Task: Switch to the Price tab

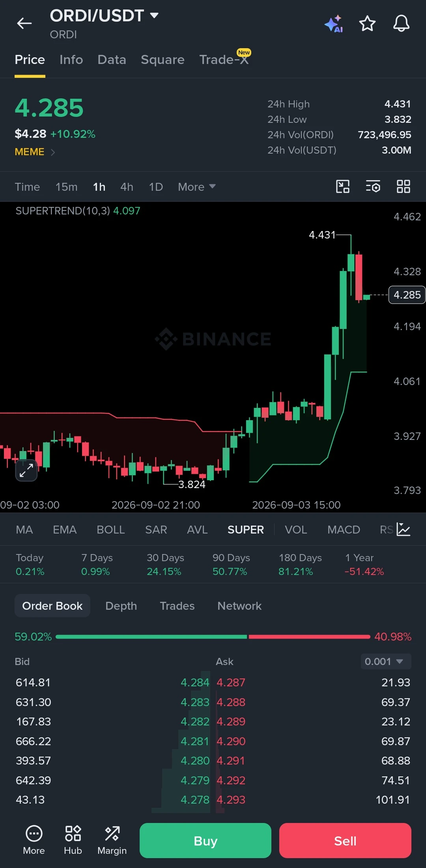Action: 30,60
